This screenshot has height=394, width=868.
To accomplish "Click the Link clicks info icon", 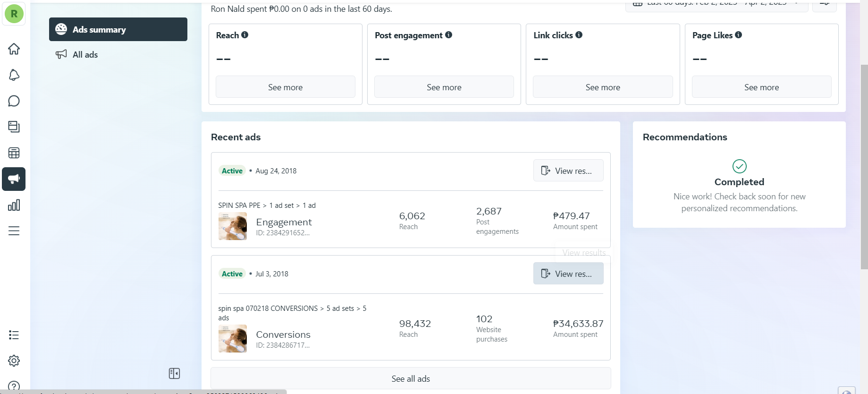I will pyautogui.click(x=579, y=35).
